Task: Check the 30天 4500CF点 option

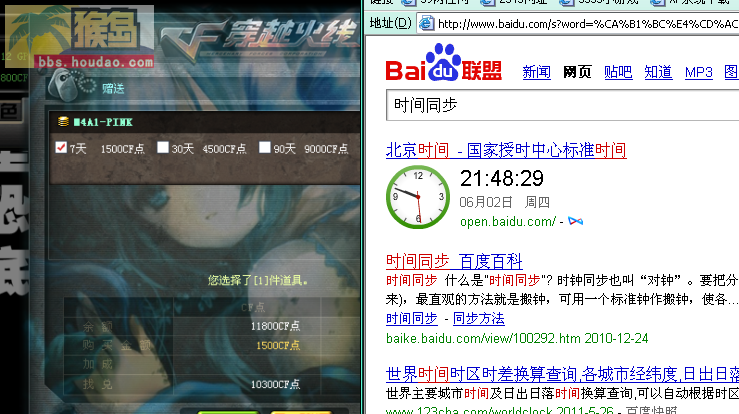Action: coord(163,148)
